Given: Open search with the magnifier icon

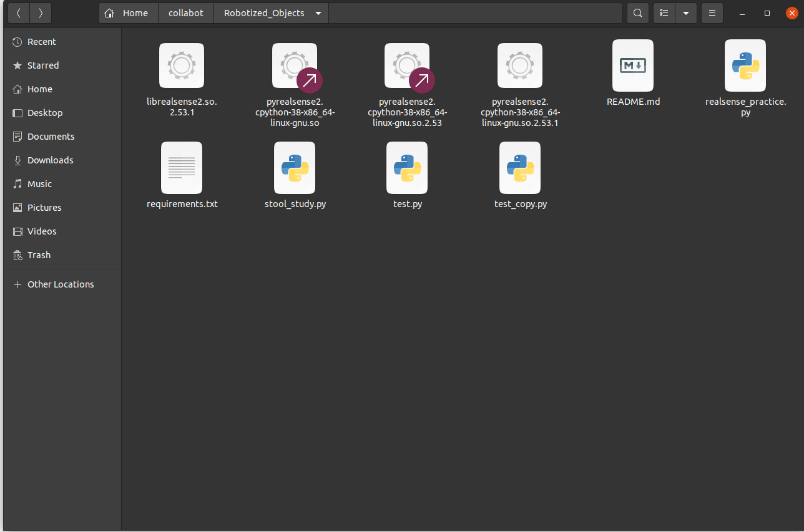Looking at the screenshot, I should [x=637, y=13].
